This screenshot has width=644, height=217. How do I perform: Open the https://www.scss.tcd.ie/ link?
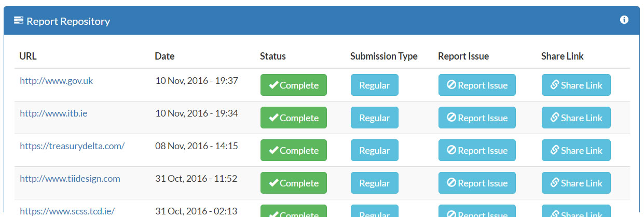(67, 211)
